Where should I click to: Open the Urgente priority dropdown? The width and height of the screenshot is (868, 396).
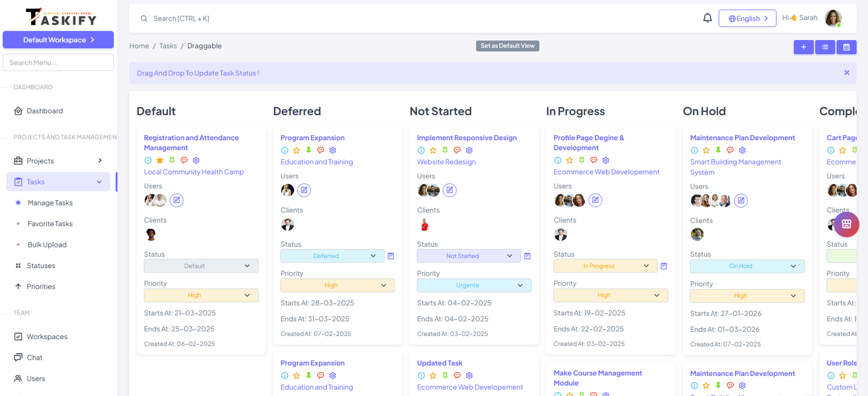tap(474, 285)
